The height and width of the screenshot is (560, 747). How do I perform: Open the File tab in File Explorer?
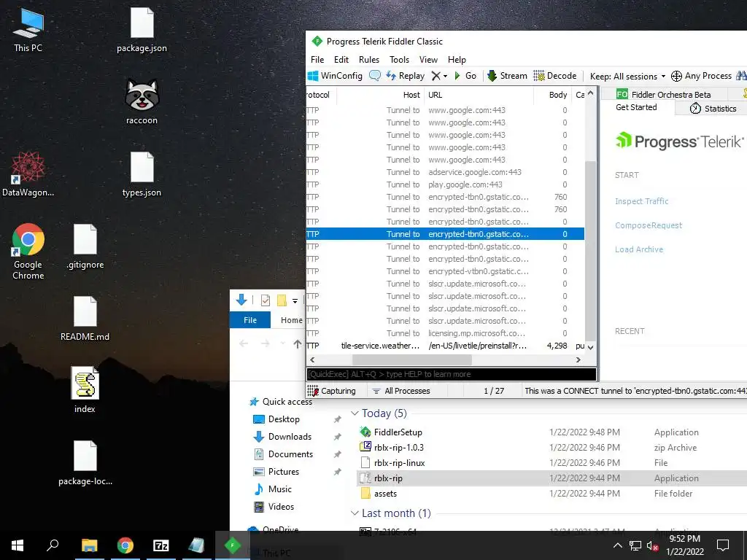pos(250,320)
